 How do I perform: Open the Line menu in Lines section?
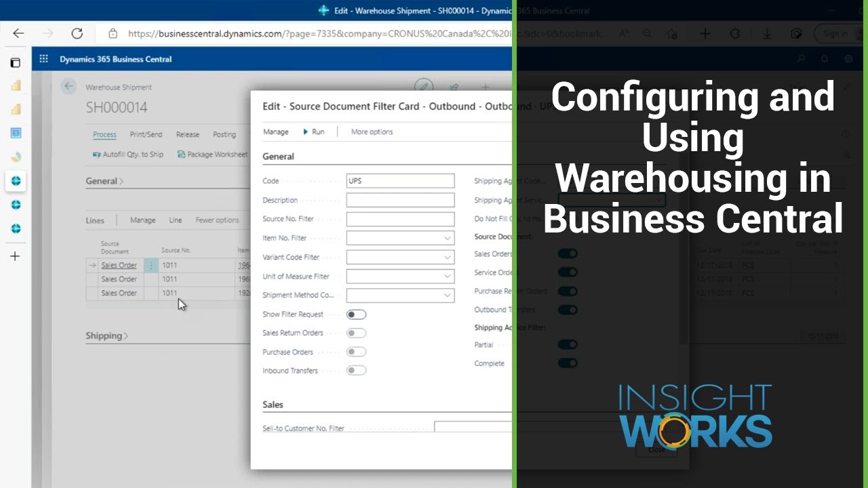click(176, 220)
